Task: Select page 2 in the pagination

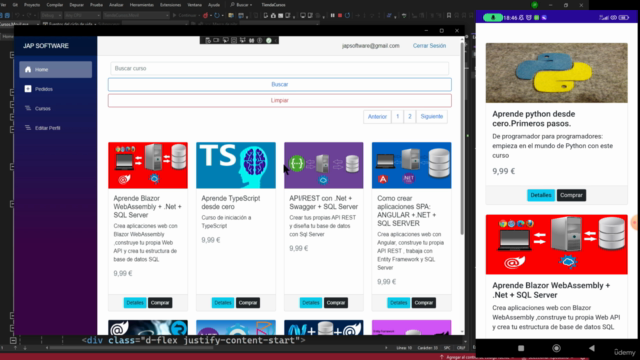Action: point(410,117)
